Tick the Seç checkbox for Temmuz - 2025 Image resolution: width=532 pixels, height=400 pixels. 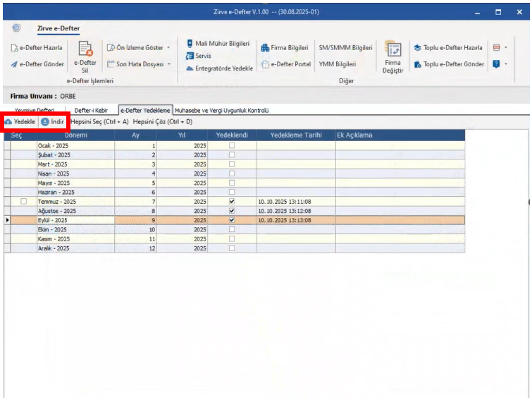coord(23,202)
